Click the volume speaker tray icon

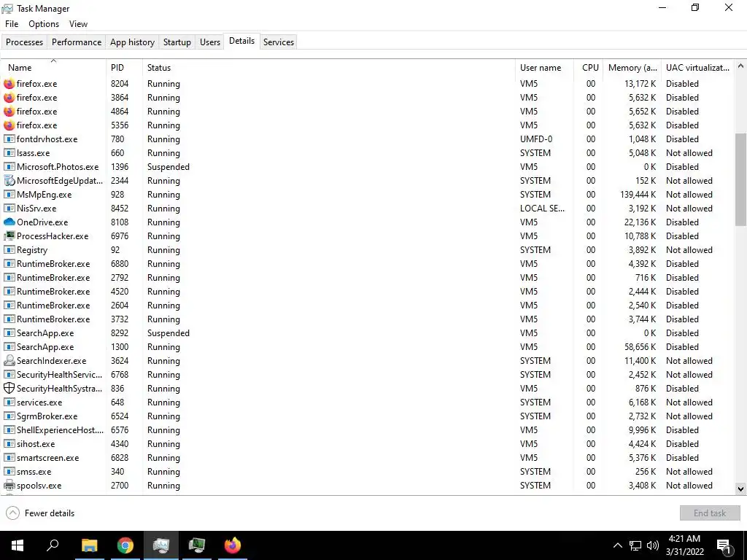[653, 545]
